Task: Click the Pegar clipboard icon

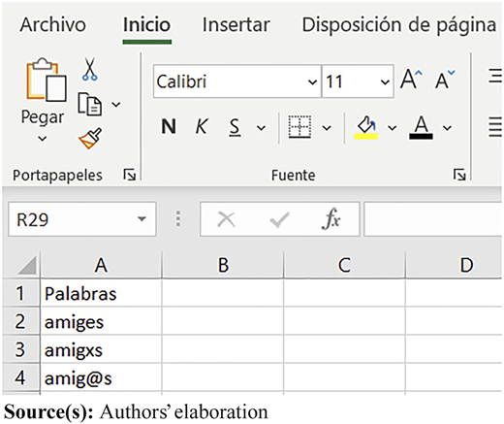Action: tap(47, 80)
